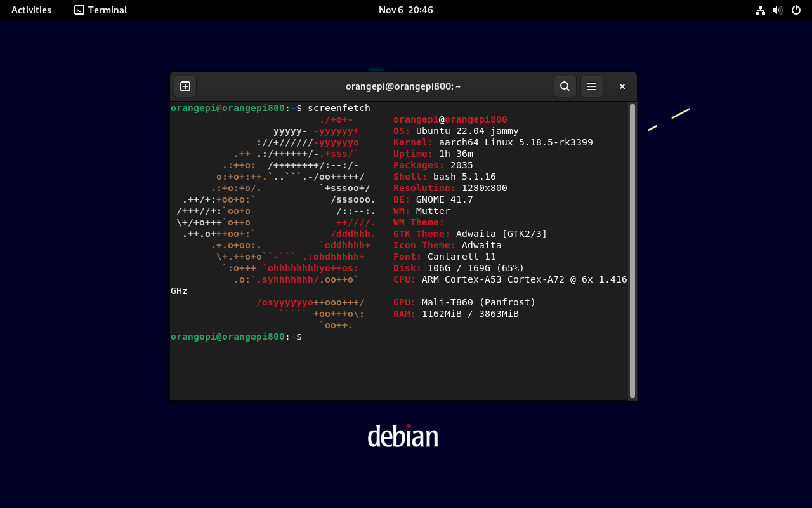This screenshot has width=812, height=508.
Task: Open the power menu icon
Action: click(796, 10)
